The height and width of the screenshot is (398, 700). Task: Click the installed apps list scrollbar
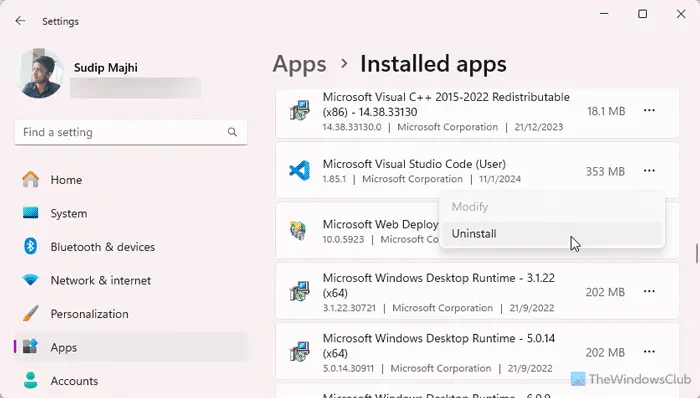coord(696,253)
